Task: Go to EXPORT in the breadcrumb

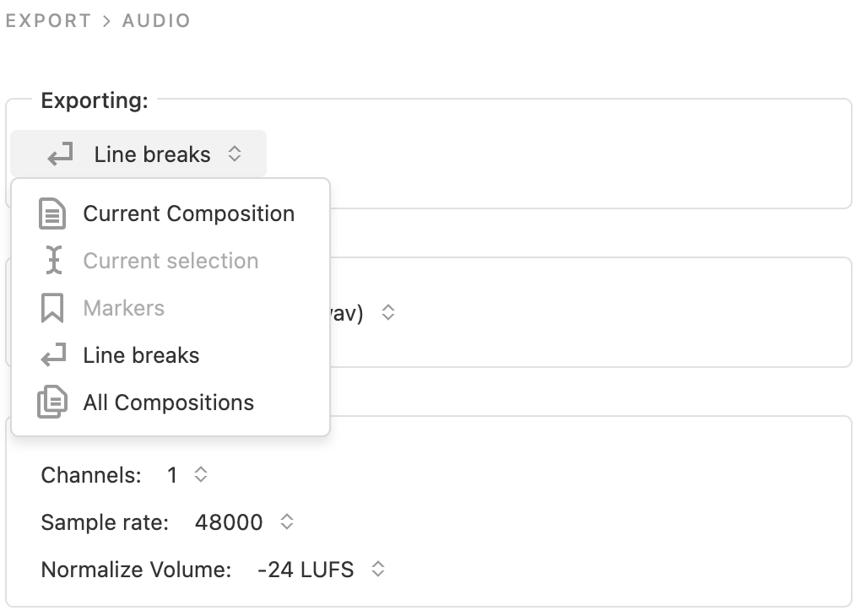Action: 48,21
